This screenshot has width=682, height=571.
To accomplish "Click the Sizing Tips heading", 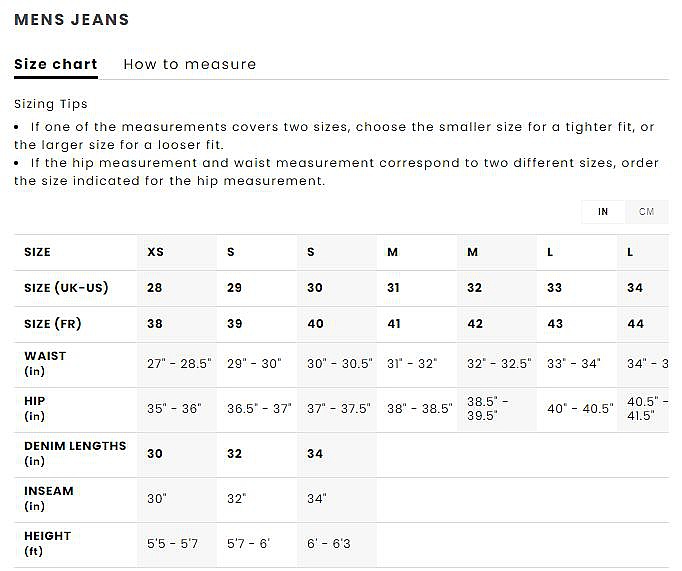I will [x=51, y=104].
